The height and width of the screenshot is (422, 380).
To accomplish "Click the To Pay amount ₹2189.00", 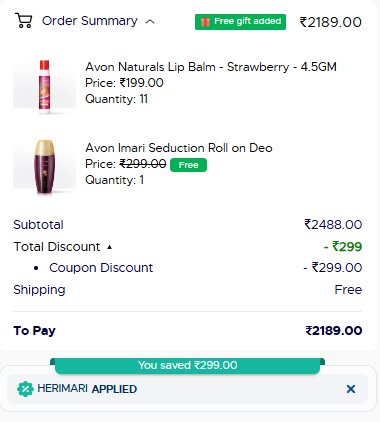I will [334, 331].
